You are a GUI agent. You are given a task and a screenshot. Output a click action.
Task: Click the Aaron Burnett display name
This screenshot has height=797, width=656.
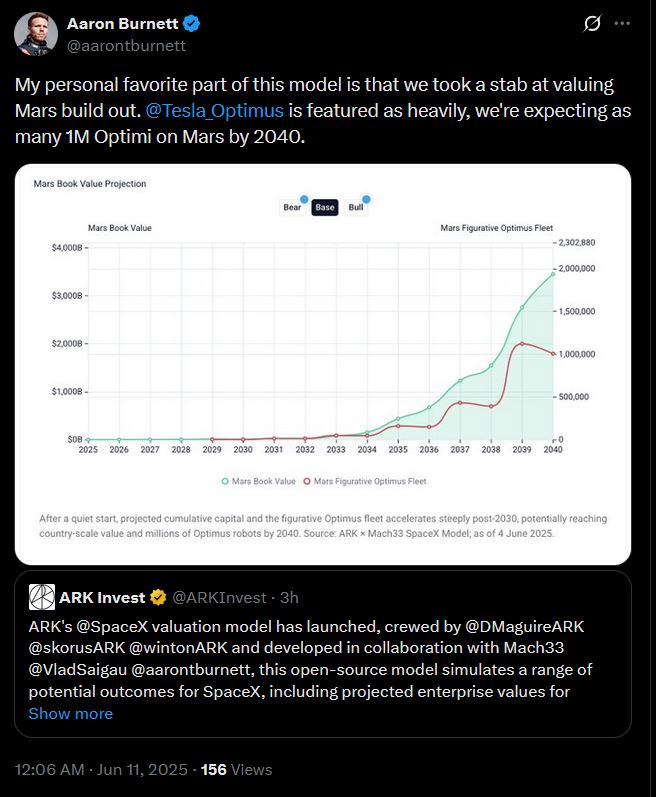coord(122,23)
